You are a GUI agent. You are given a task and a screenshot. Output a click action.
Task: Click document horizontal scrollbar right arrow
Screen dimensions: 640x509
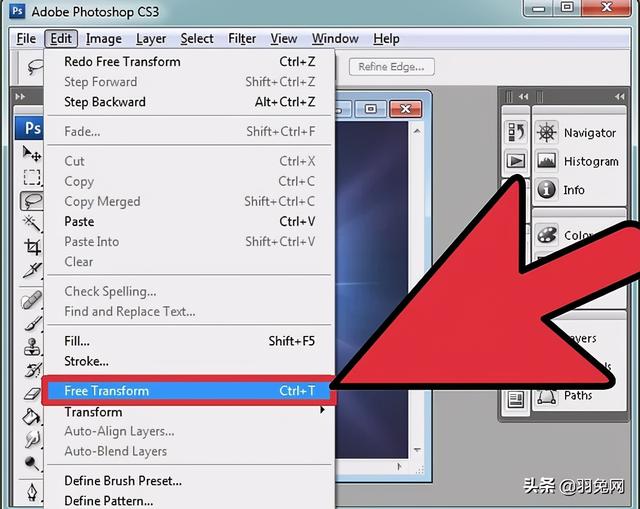pos(399,467)
